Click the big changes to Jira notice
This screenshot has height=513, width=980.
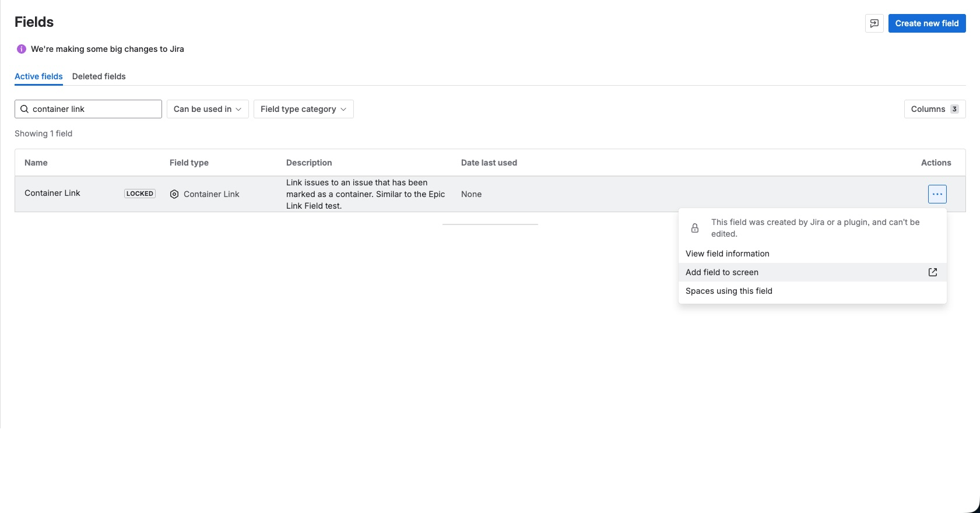(x=107, y=49)
